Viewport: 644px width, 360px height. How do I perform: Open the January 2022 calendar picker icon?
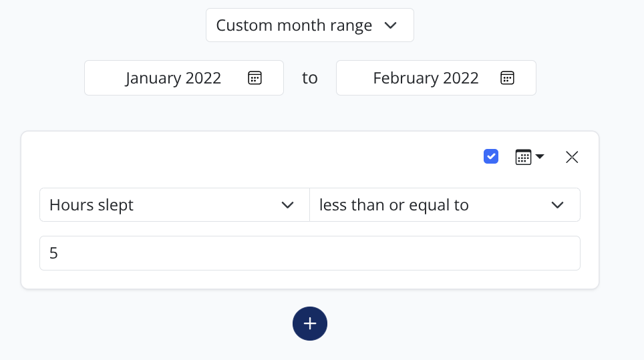click(255, 77)
